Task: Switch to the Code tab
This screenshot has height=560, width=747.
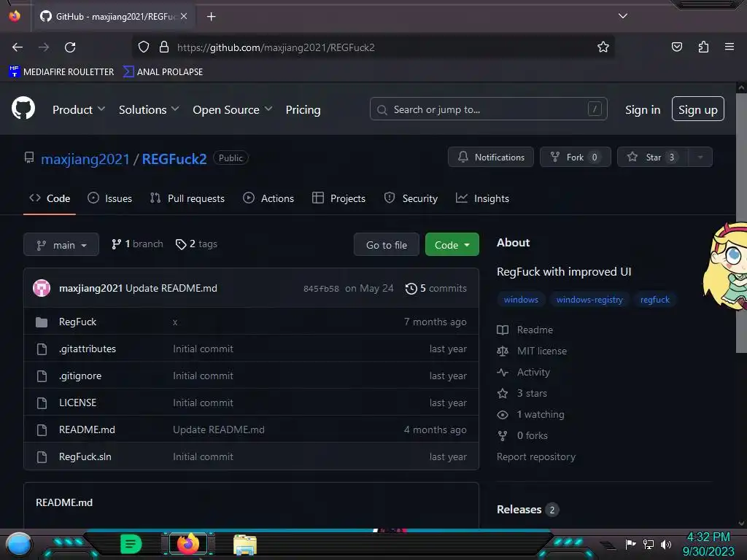Action: 50,198
